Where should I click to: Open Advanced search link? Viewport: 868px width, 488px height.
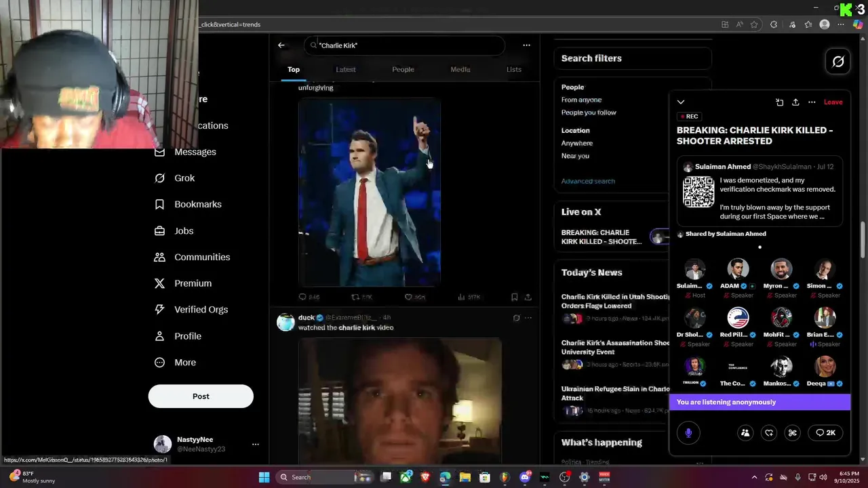pos(588,181)
